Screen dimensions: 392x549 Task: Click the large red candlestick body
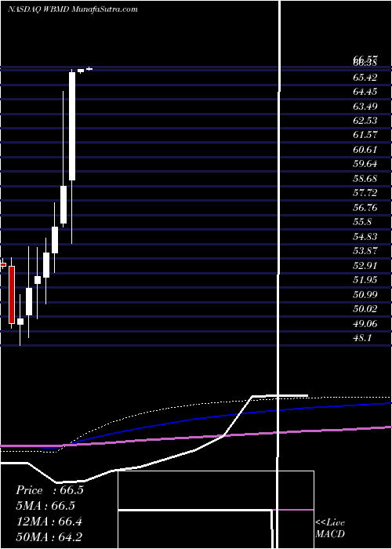click(x=12, y=294)
